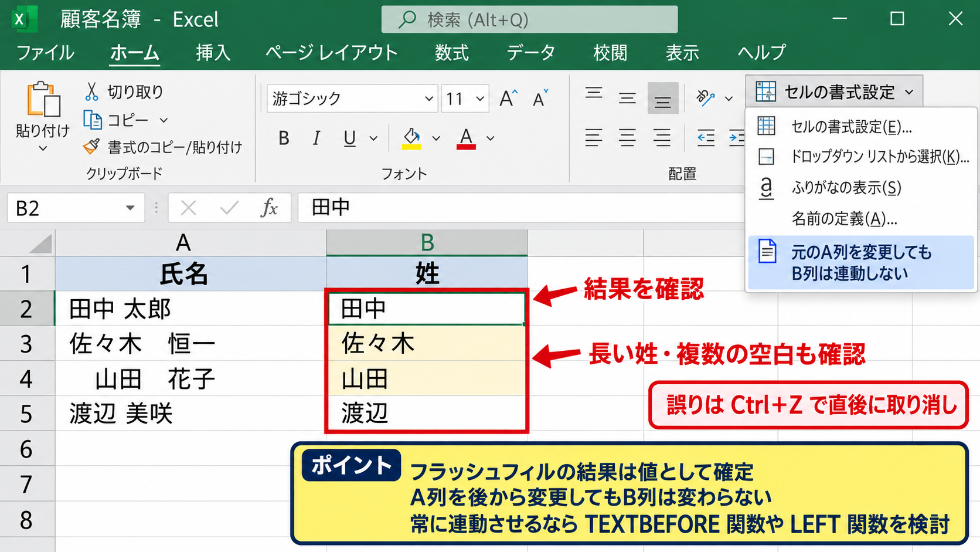Open the ファイル tab

(46, 53)
